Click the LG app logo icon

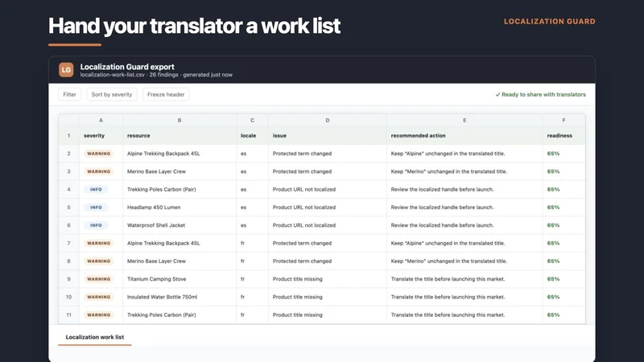[66, 70]
